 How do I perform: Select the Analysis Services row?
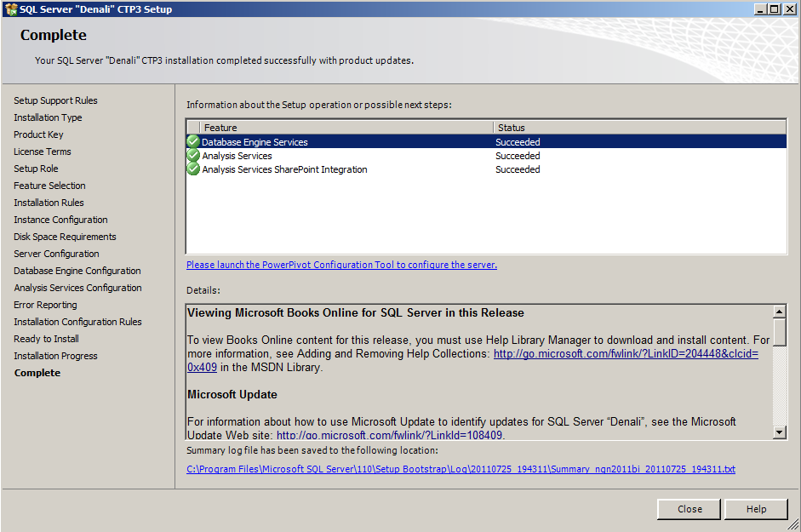click(x=486, y=156)
